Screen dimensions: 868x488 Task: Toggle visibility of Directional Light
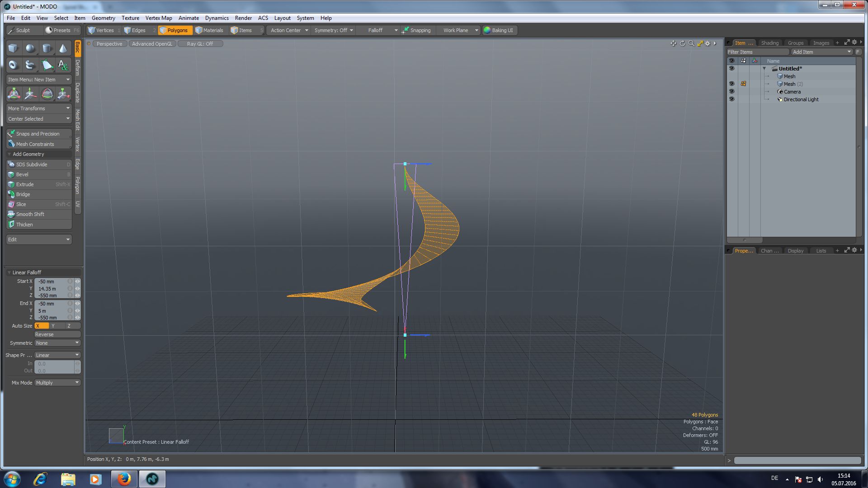coord(731,99)
